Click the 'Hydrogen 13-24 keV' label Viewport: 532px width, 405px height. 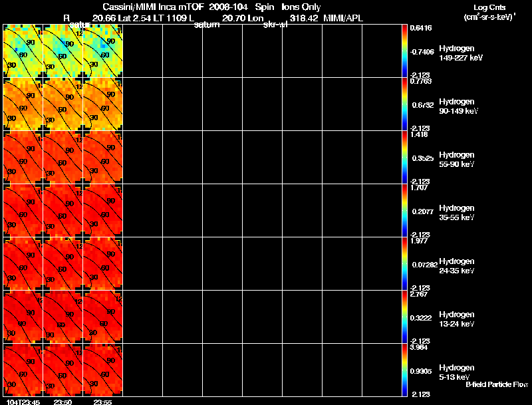(x=457, y=319)
